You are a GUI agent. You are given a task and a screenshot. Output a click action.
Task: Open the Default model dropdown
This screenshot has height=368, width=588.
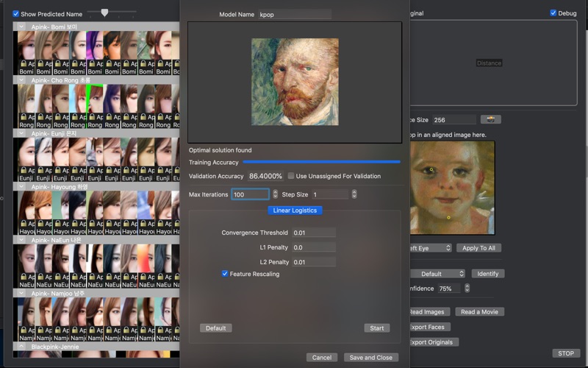(x=437, y=274)
